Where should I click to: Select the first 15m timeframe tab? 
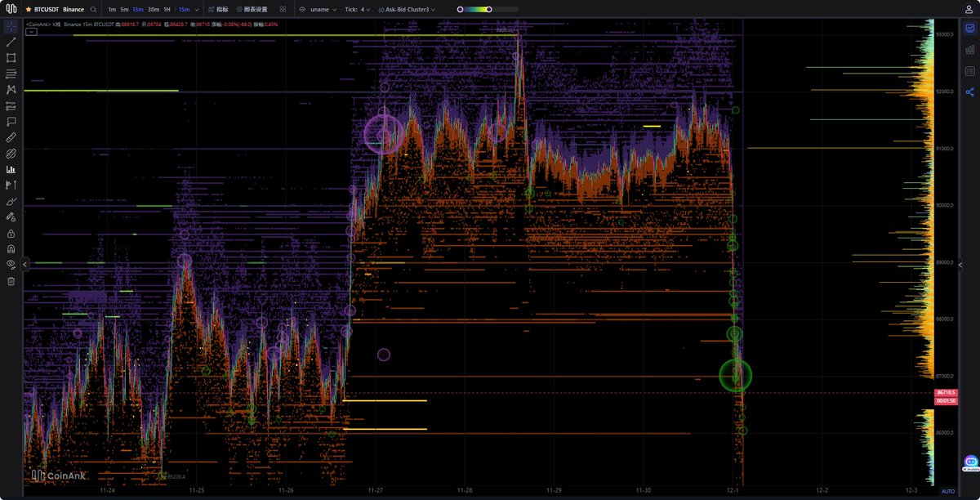138,9
